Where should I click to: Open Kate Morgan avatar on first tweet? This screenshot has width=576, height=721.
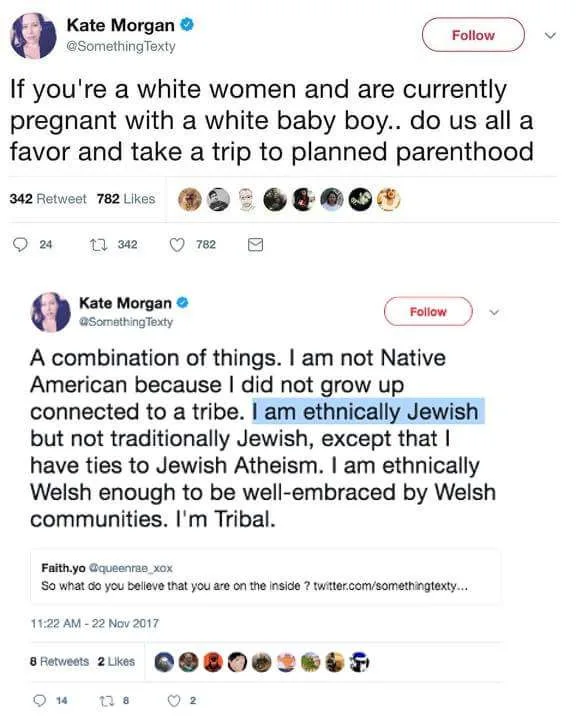point(33,36)
